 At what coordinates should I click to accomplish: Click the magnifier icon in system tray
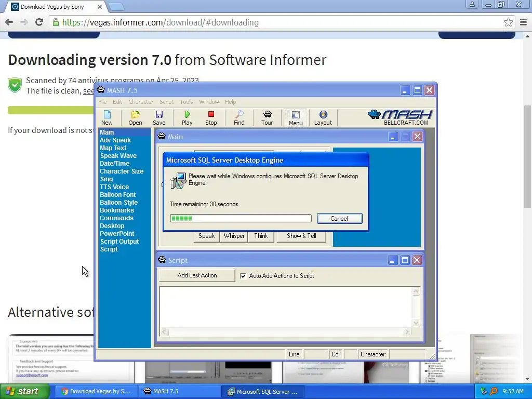coord(494,392)
